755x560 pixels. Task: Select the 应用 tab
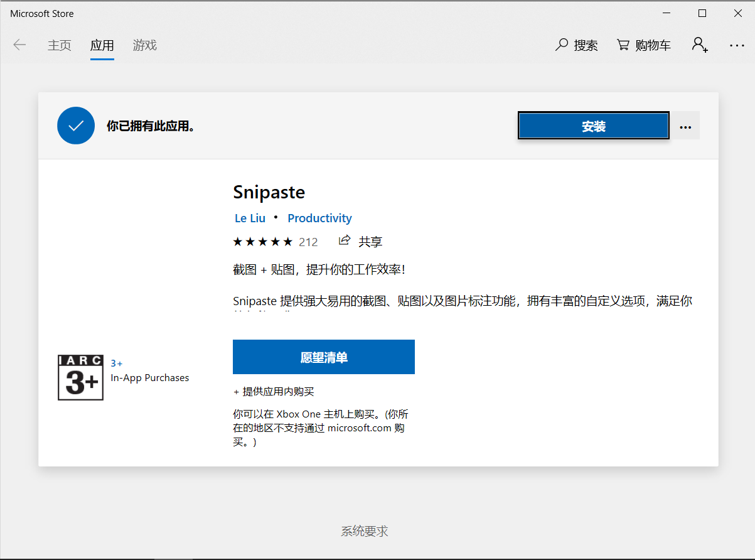(x=102, y=45)
